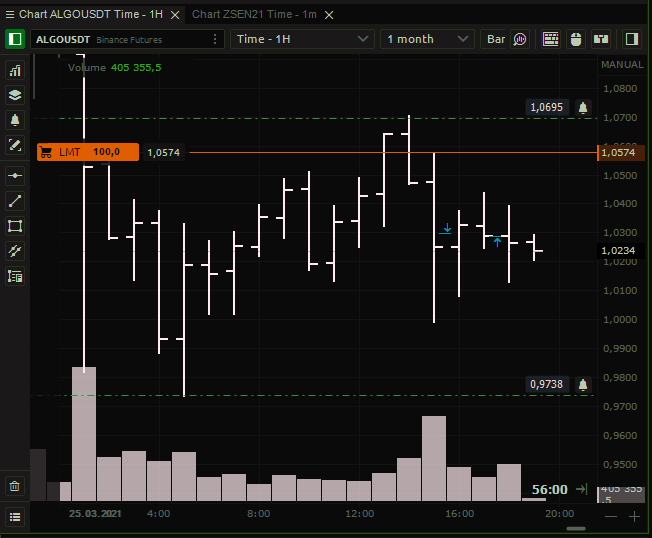Open the keyboard trading icon in toolbar
The height and width of the screenshot is (538, 652).
551,39
